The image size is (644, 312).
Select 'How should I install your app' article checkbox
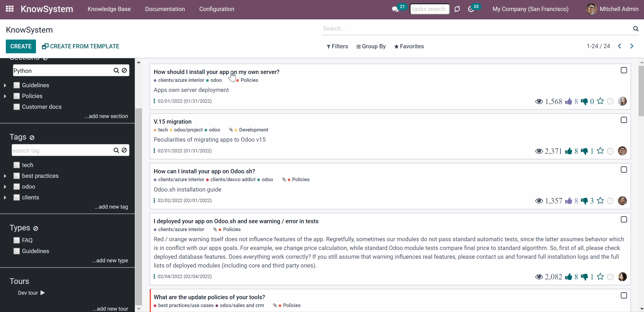(624, 70)
